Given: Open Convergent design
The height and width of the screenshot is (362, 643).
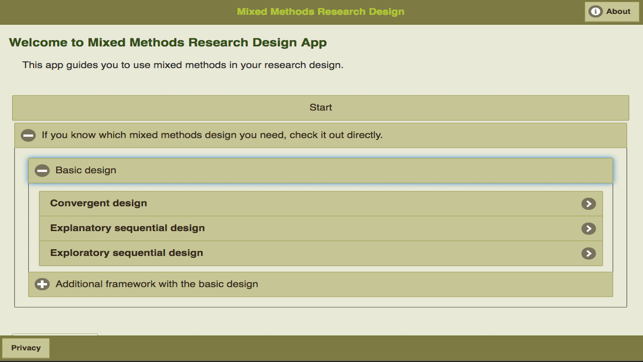Looking at the screenshot, I should pos(321,203).
